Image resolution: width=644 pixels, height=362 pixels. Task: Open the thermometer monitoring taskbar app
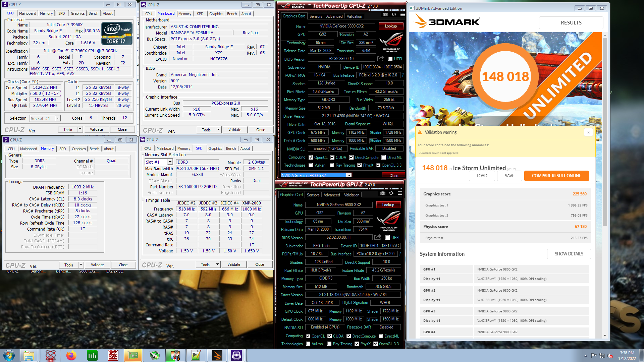pyautogui.click(x=175, y=355)
